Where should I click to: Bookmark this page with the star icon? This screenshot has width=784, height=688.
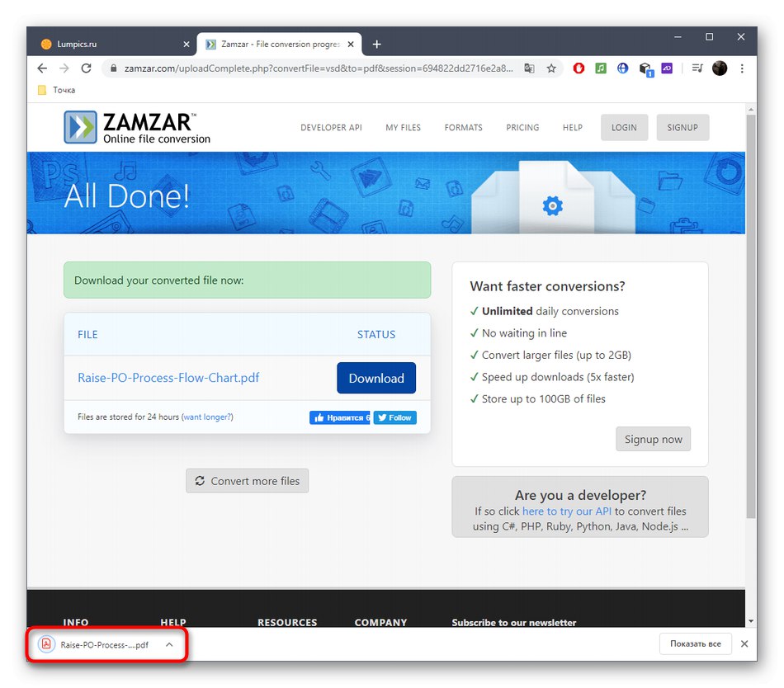coord(551,68)
